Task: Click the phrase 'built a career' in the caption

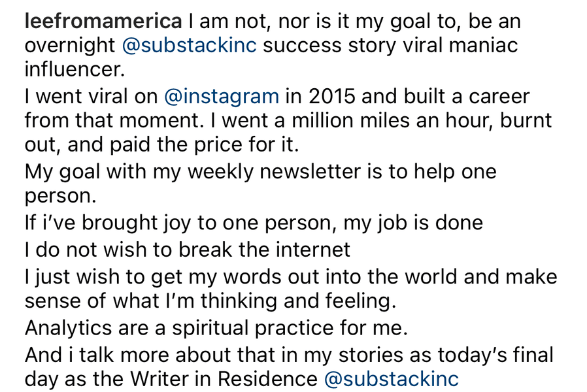Action: 467,96
